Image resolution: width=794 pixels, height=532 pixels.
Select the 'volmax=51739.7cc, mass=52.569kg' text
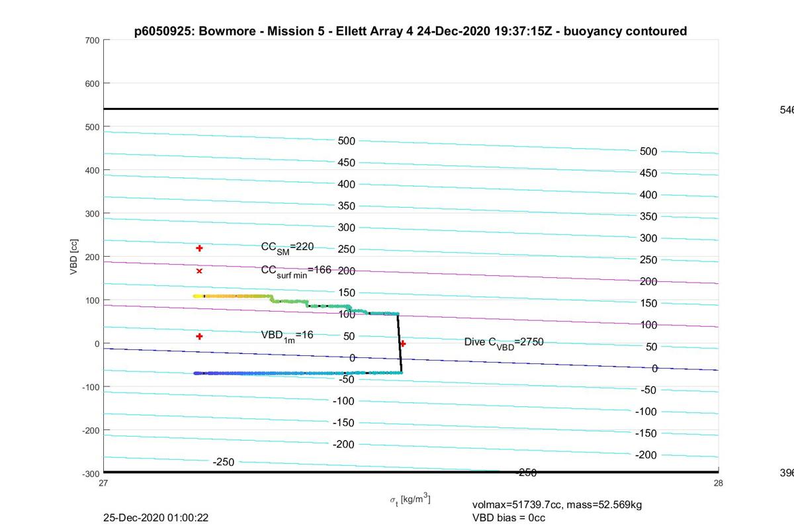[x=557, y=505]
